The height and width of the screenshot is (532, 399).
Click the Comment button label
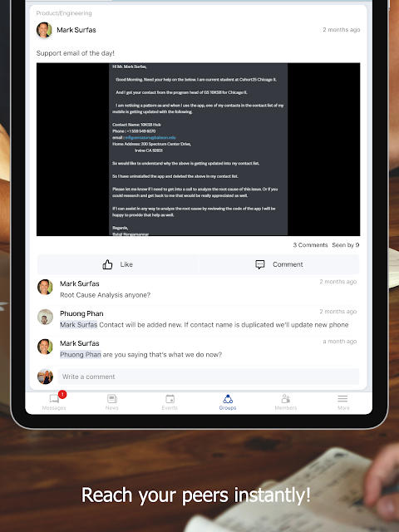click(x=288, y=264)
